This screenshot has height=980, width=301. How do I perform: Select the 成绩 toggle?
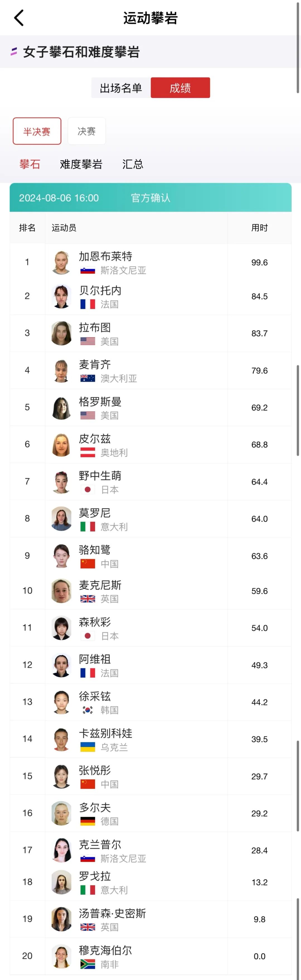click(x=180, y=88)
